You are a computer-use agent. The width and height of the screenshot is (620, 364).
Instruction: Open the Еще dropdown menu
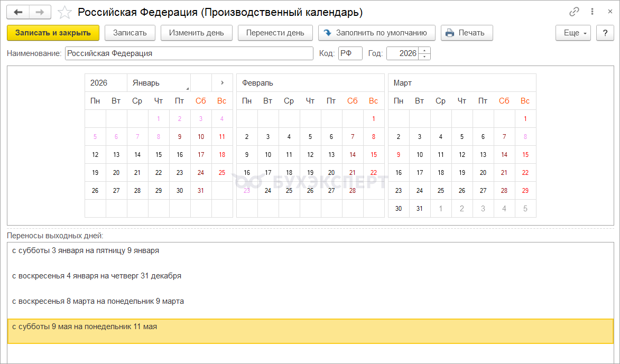(573, 33)
